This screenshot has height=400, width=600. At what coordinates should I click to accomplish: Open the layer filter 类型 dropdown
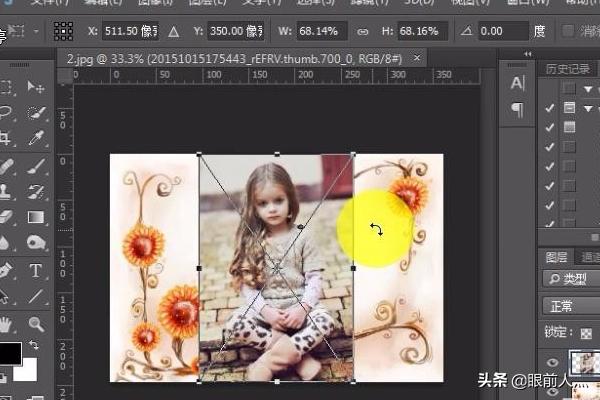[x=571, y=279]
